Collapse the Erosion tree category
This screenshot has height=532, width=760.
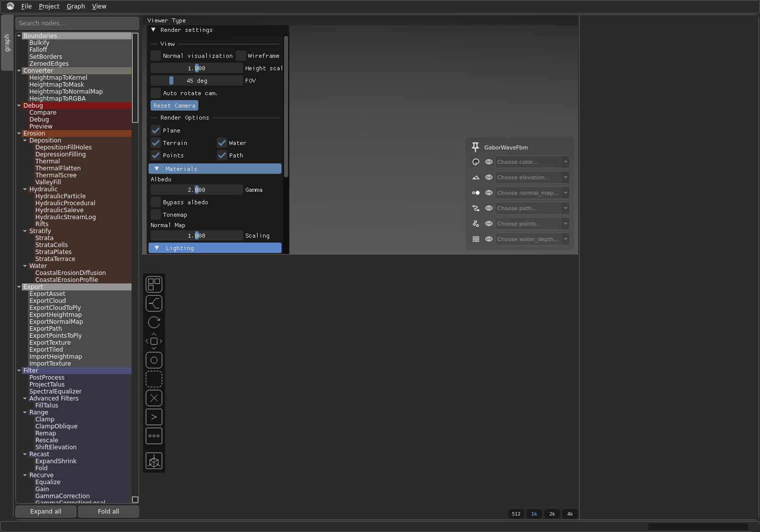[19, 133]
